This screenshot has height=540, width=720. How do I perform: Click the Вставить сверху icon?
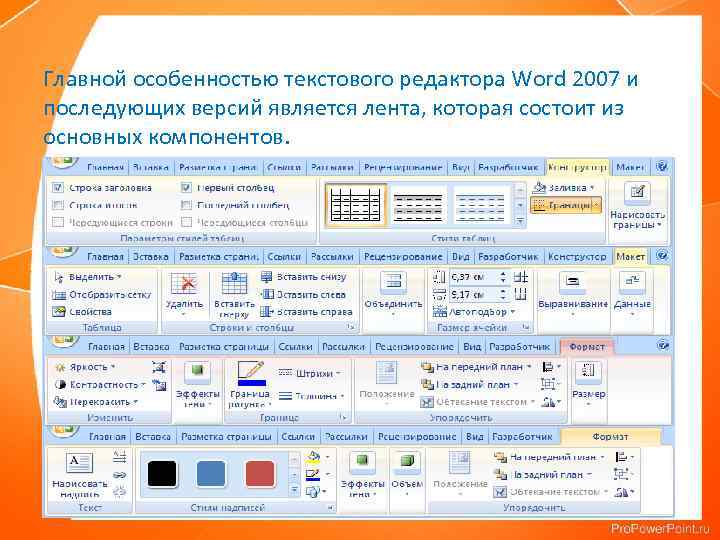coord(234,284)
